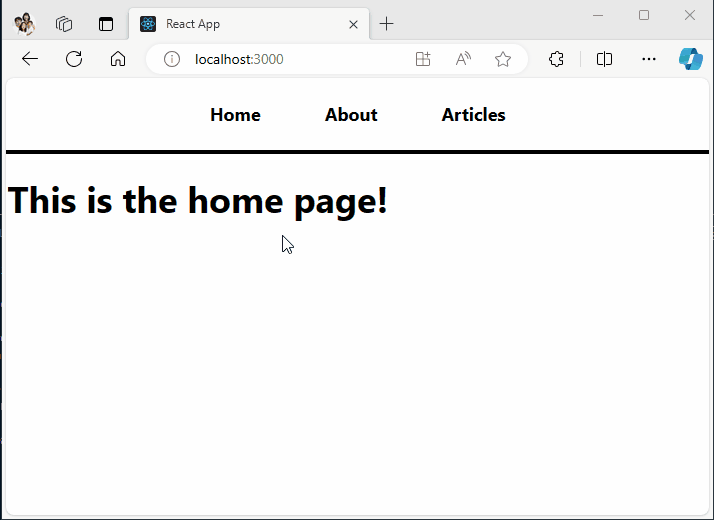Select the React App tab
714x520 pixels.
pyautogui.click(x=249, y=24)
